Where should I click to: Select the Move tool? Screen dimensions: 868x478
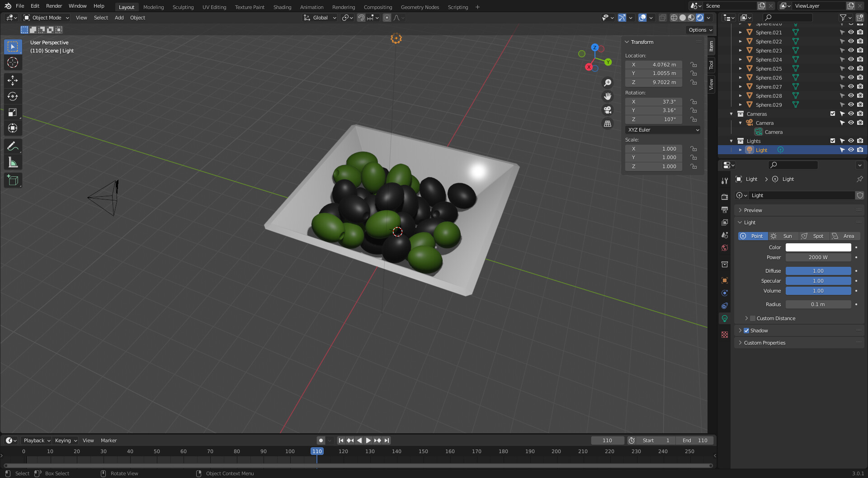pos(13,80)
